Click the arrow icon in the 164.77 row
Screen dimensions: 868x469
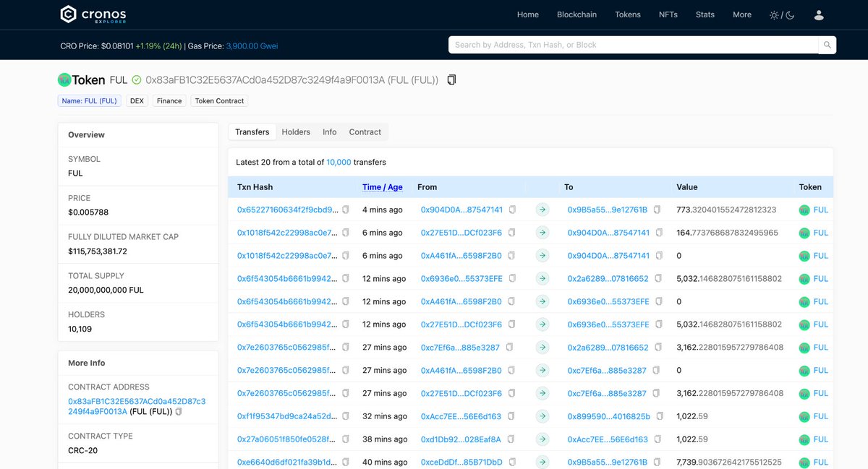tap(542, 233)
